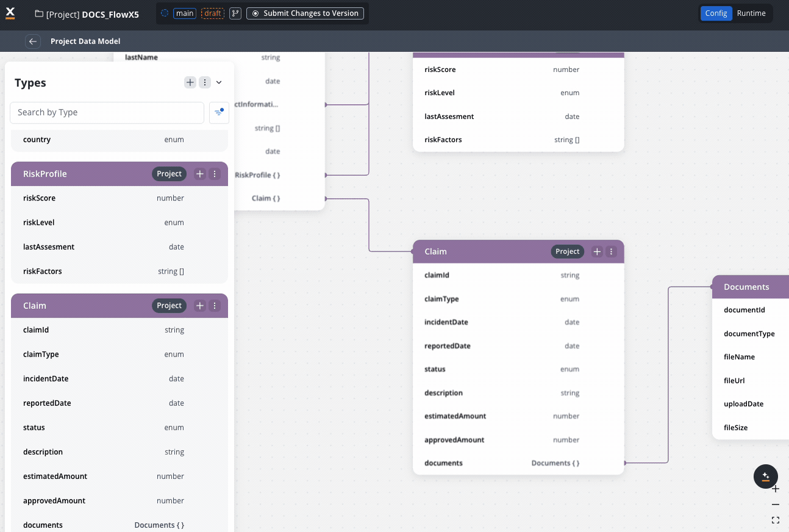The width and height of the screenshot is (789, 532).
Task: Add a new type with the Types plus icon
Action: click(190, 82)
